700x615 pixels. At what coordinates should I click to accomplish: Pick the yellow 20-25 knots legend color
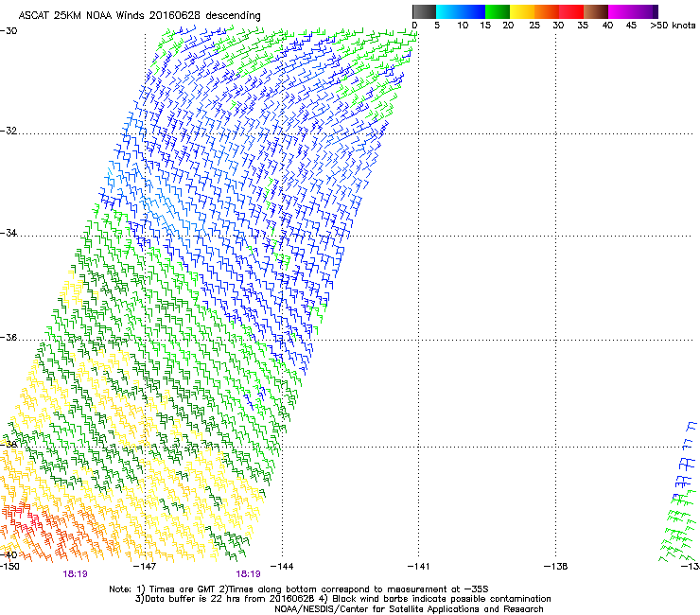(522, 11)
